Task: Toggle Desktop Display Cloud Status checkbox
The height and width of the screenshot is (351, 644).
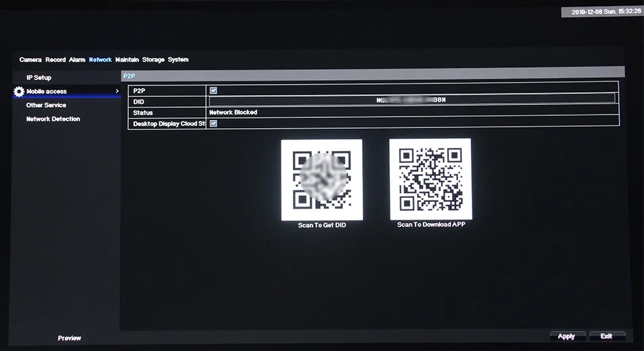Action: tap(214, 123)
